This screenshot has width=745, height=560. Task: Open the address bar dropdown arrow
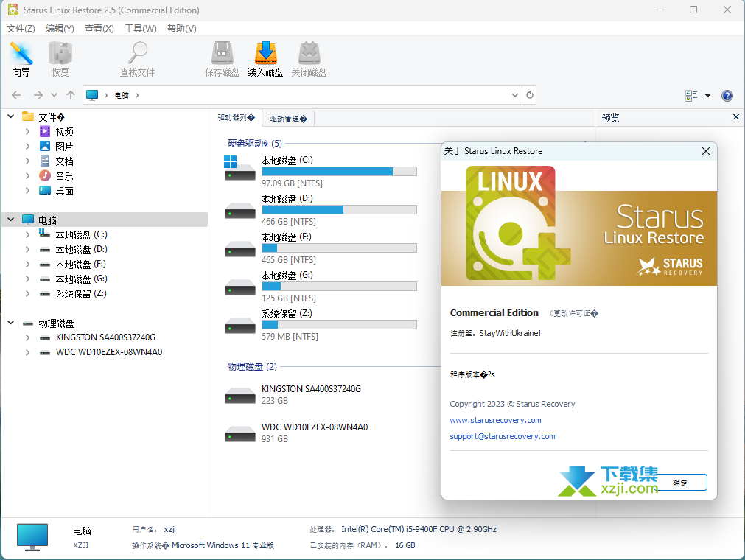pyautogui.click(x=514, y=95)
